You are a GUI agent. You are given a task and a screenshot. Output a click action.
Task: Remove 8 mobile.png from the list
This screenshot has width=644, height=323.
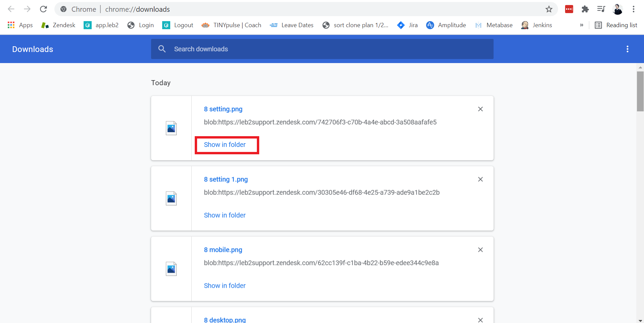(480, 250)
